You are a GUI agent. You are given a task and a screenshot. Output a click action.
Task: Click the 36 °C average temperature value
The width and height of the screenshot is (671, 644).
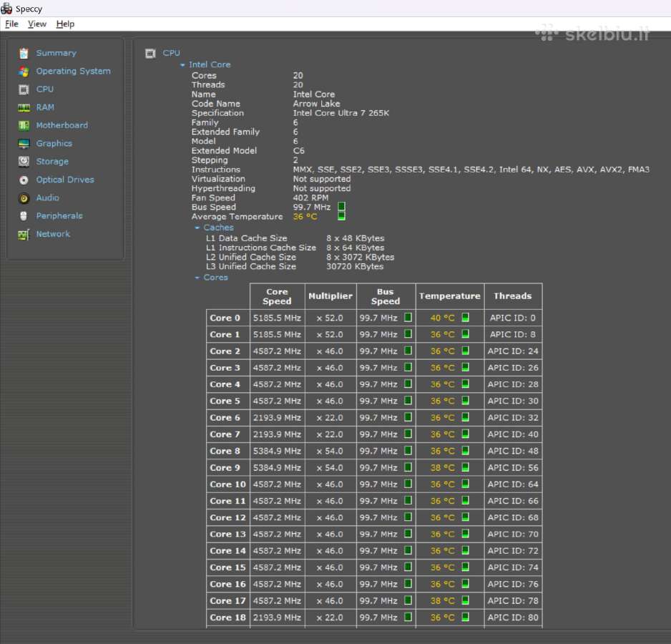[305, 217]
